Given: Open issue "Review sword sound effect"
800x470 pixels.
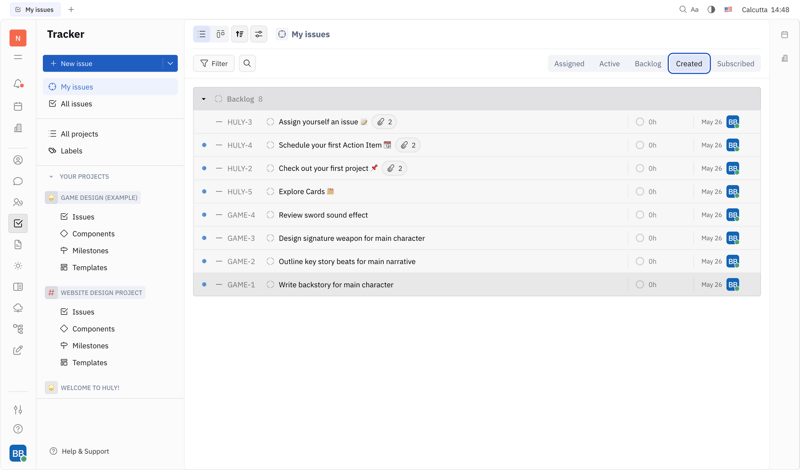Looking at the screenshot, I should click(323, 215).
